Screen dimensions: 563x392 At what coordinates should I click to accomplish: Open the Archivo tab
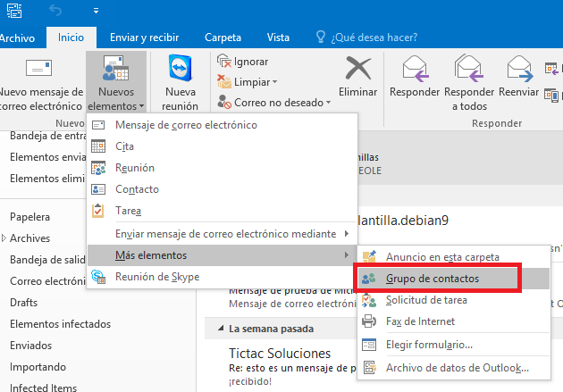click(x=17, y=38)
